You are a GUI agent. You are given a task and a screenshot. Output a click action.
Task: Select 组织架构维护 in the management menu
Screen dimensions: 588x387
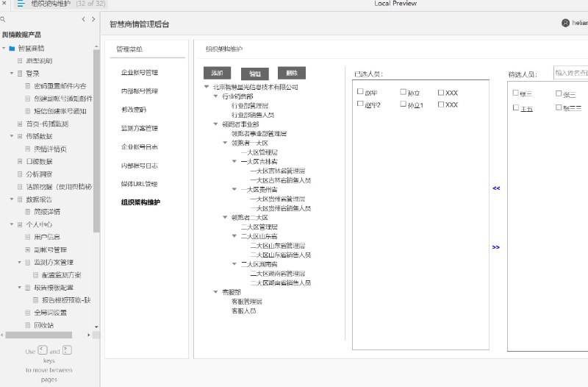[140, 202]
